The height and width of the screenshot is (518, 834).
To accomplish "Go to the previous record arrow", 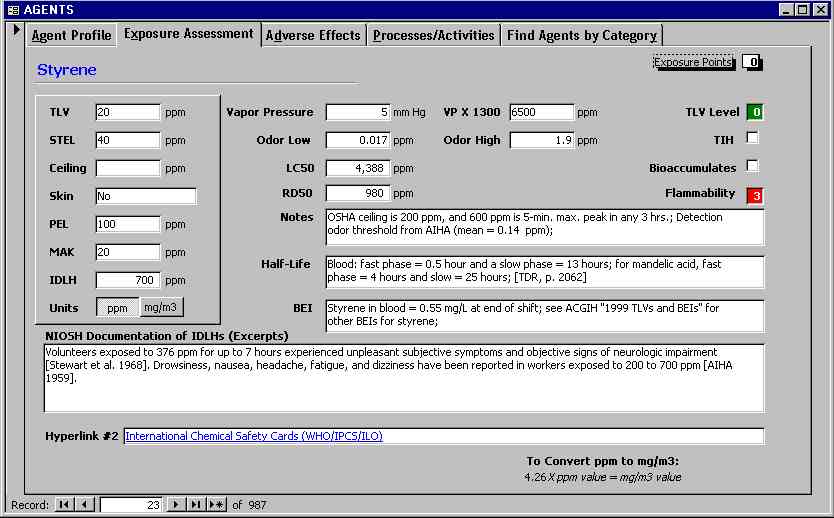I will click(x=85, y=505).
